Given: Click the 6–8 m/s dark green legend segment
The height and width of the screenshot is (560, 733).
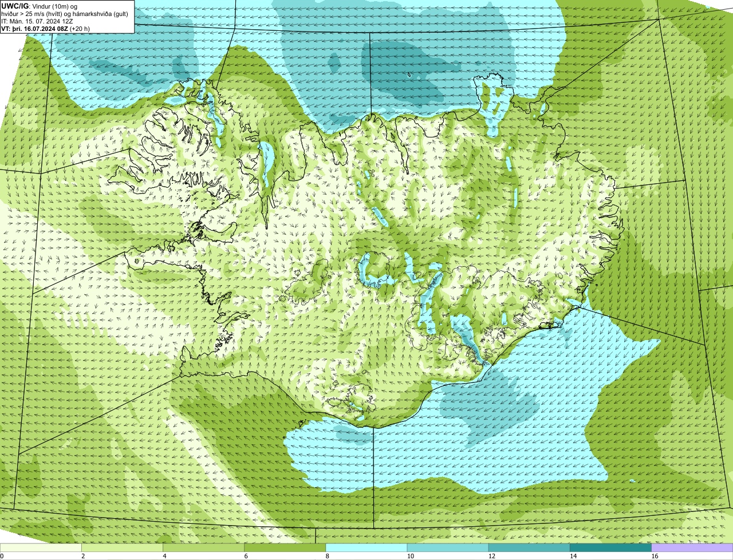Looking at the screenshot, I should (x=285, y=548).
